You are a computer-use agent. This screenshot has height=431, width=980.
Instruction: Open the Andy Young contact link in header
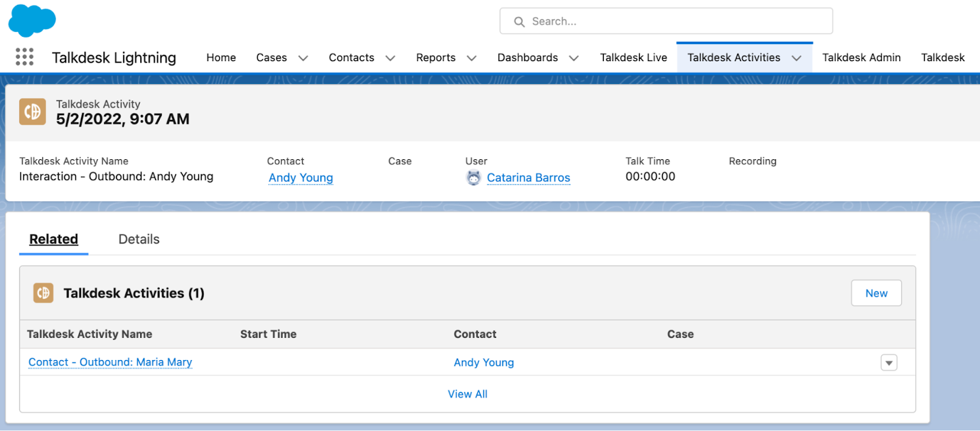coord(301,178)
